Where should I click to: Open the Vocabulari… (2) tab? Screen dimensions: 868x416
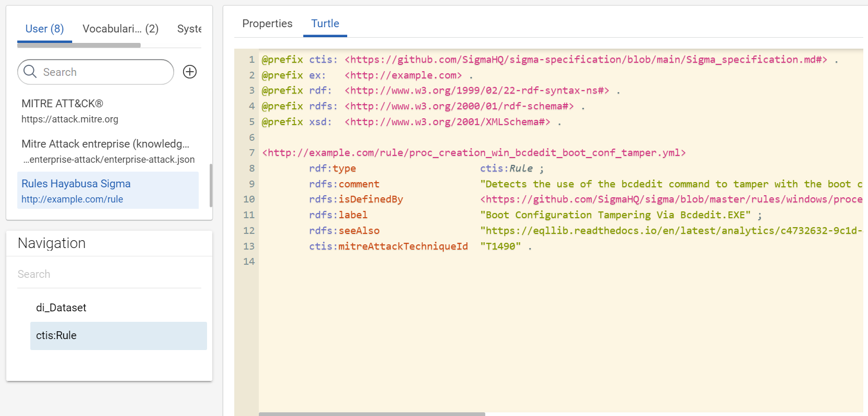(120, 29)
